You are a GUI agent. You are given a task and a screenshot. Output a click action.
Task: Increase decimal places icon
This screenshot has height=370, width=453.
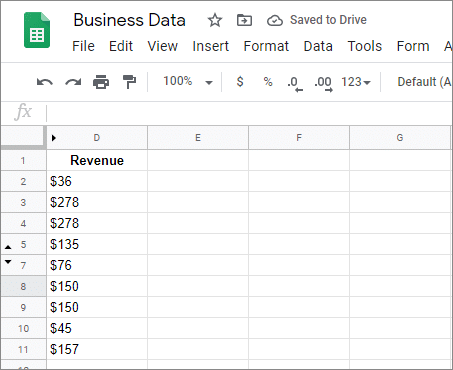[x=323, y=83]
